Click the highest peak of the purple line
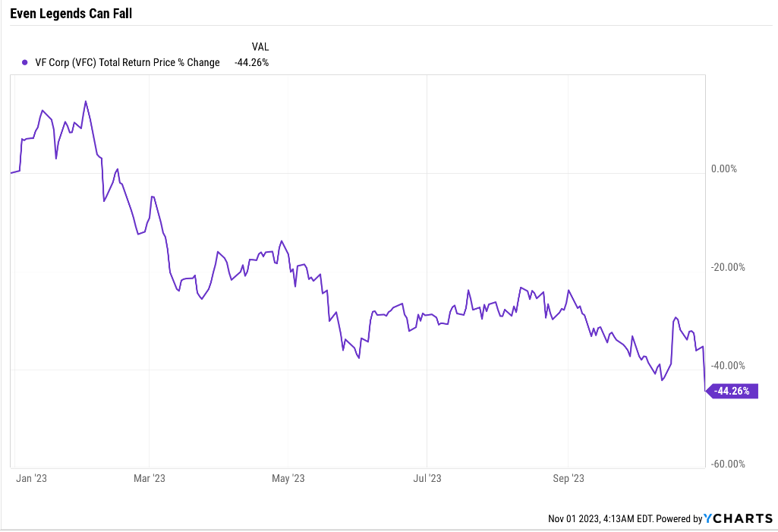Image resolution: width=778 pixels, height=532 pixels. (86, 101)
